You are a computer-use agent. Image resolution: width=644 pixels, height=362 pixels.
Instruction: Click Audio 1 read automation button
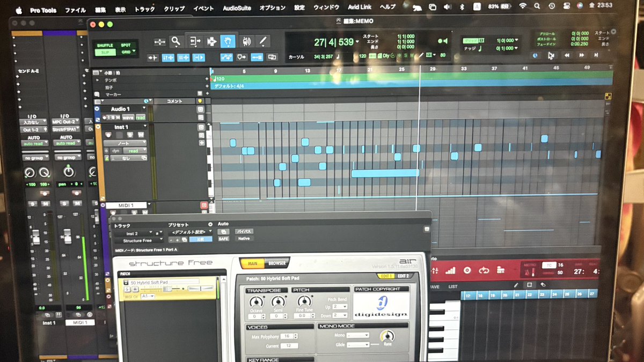pyautogui.click(x=141, y=117)
